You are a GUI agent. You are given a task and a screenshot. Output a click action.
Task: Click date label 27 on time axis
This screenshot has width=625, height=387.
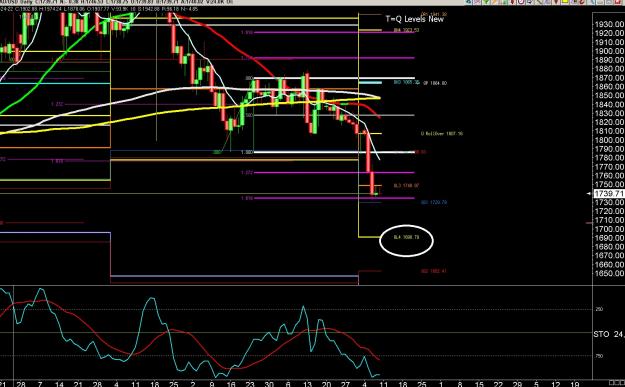click(x=346, y=384)
